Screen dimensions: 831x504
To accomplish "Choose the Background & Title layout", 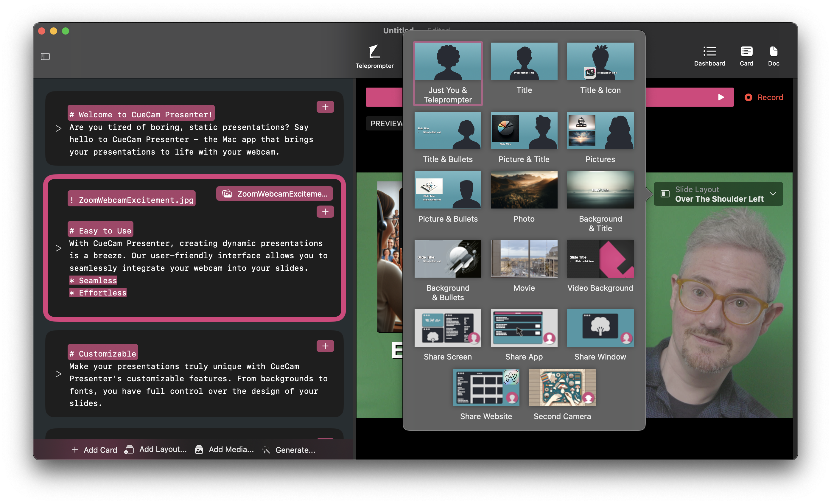I will click(600, 202).
